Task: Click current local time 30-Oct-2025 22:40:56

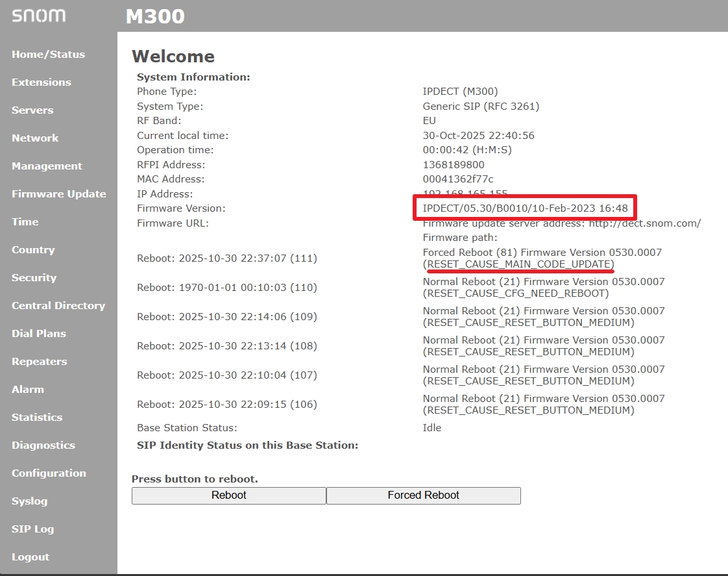Action: [478, 135]
